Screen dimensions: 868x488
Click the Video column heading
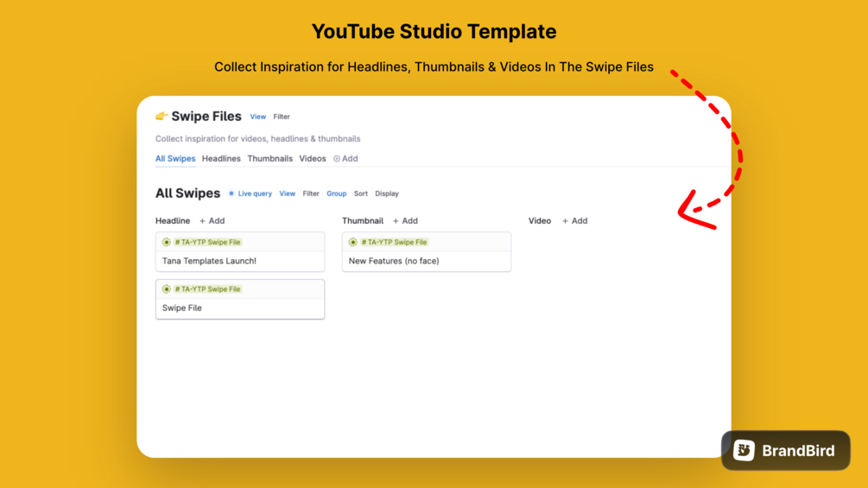tap(539, 221)
